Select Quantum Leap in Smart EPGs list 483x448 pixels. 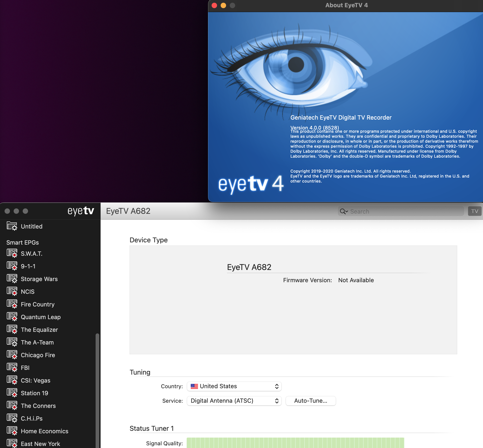[41, 317]
